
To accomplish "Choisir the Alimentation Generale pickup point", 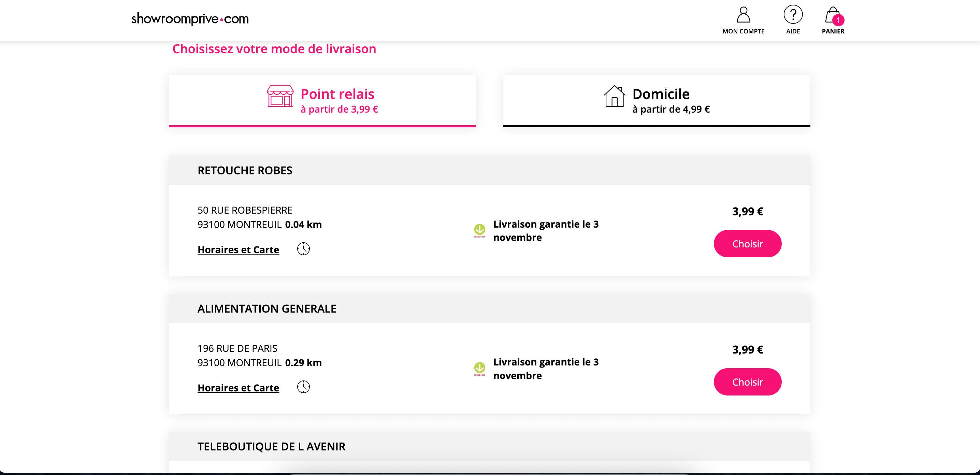I will [x=747, y=382].
